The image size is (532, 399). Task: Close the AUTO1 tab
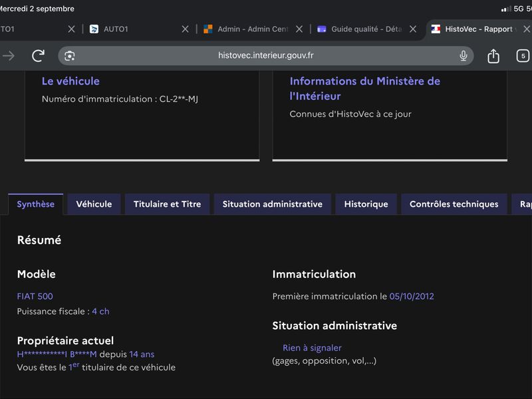click(x=185, y=29)
